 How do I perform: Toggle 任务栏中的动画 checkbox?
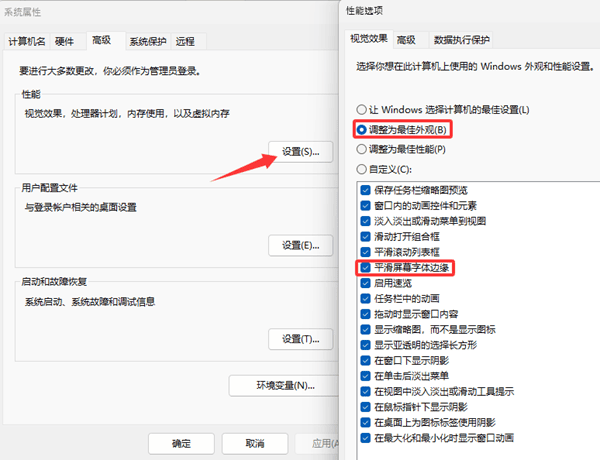pyautogui.click(x=365, y=299)
